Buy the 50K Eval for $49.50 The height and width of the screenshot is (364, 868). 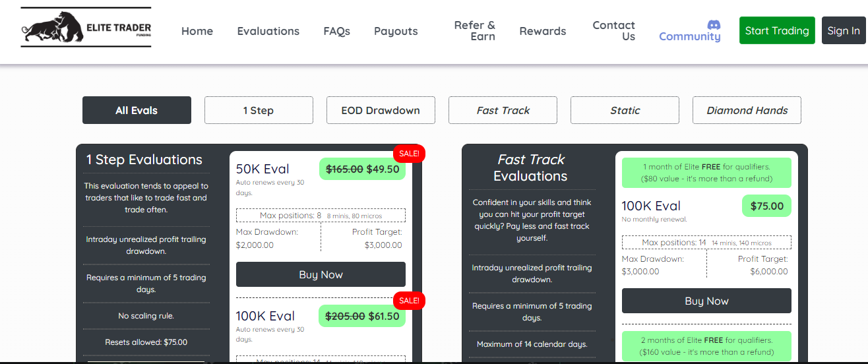coord(321,274)
